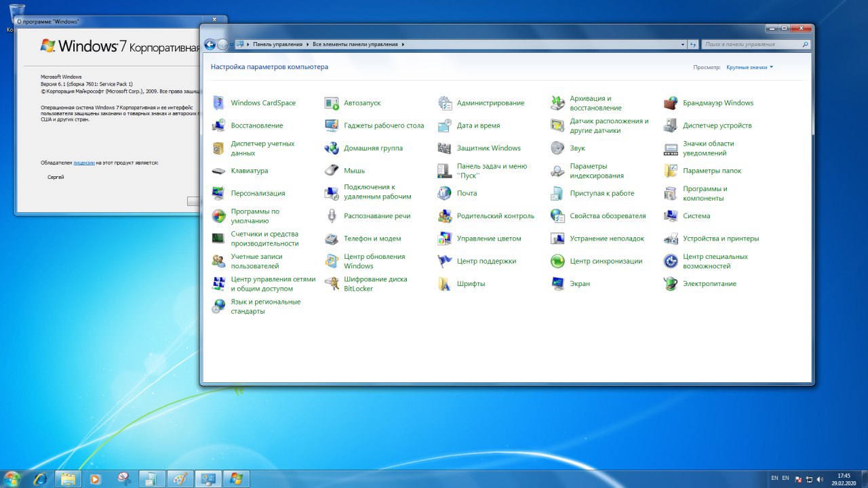Open the network icon in system tray
Viewport: 868px width, 488px height.
809,479
